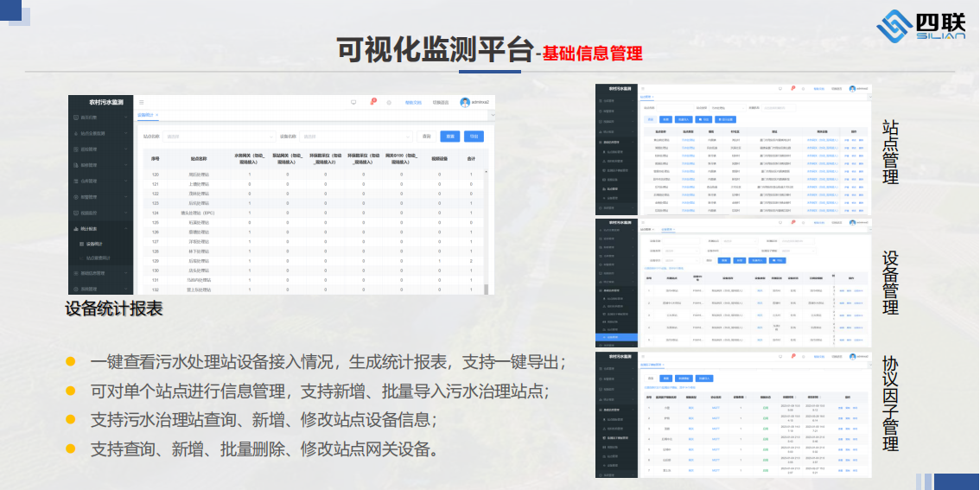Open 所属站点 dropdown in 设备管理 window
980x490 pixels.
(740, 241)
